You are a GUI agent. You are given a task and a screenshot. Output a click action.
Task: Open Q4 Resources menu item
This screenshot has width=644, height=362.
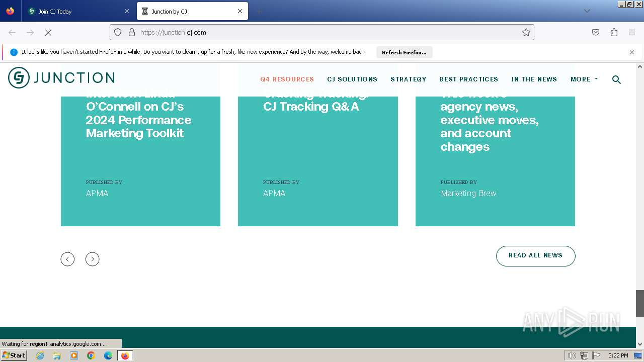pos(287,79)
